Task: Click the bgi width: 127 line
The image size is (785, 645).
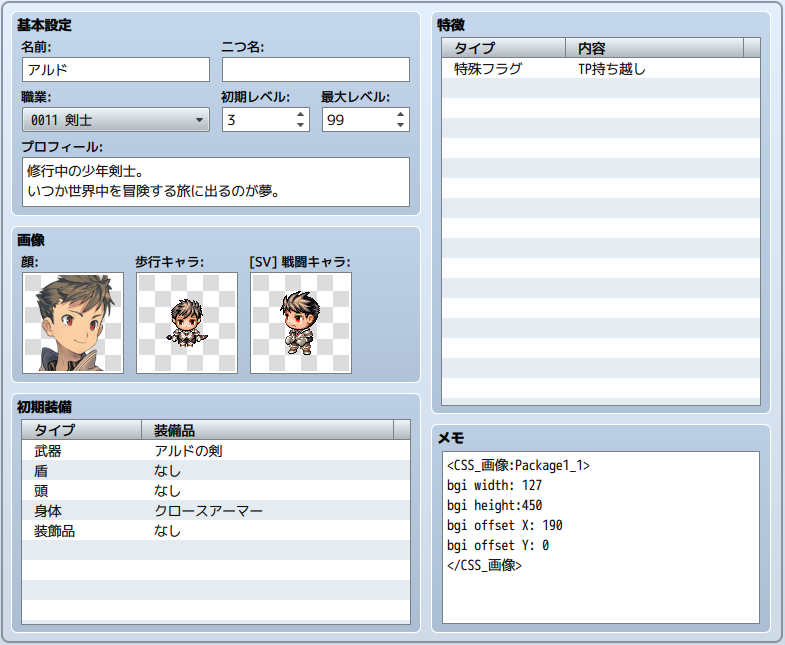Action: tap(494, 485)
